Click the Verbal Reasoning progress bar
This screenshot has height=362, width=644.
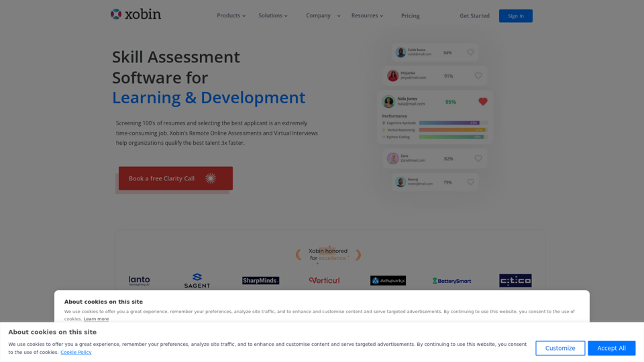[453, 129]
